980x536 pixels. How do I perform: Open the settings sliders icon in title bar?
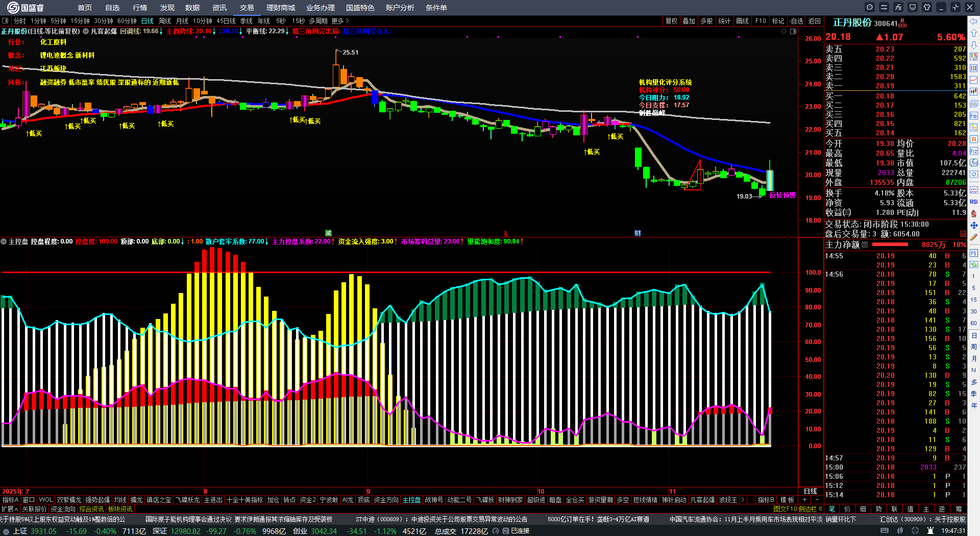tap(884, 7)
